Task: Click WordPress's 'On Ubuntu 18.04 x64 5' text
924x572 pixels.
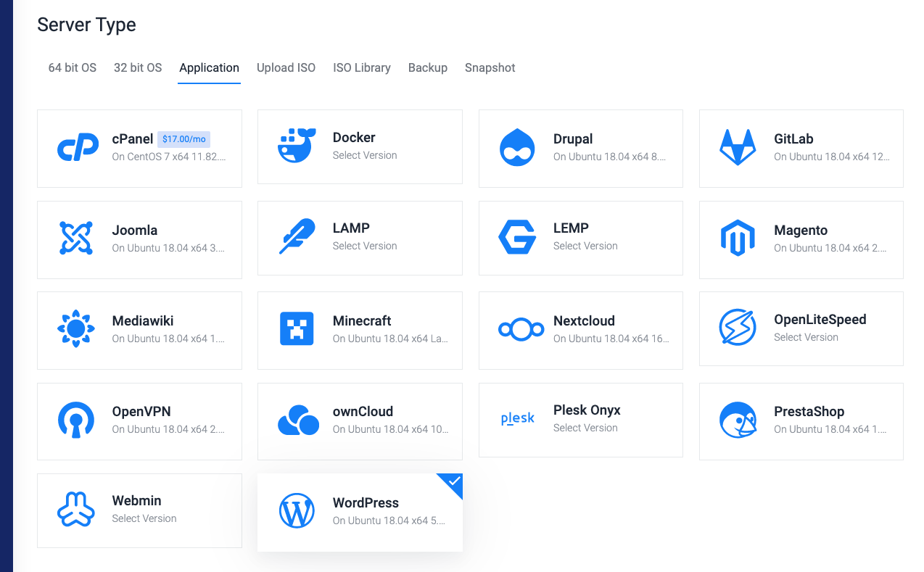Action: coord(389,521)
